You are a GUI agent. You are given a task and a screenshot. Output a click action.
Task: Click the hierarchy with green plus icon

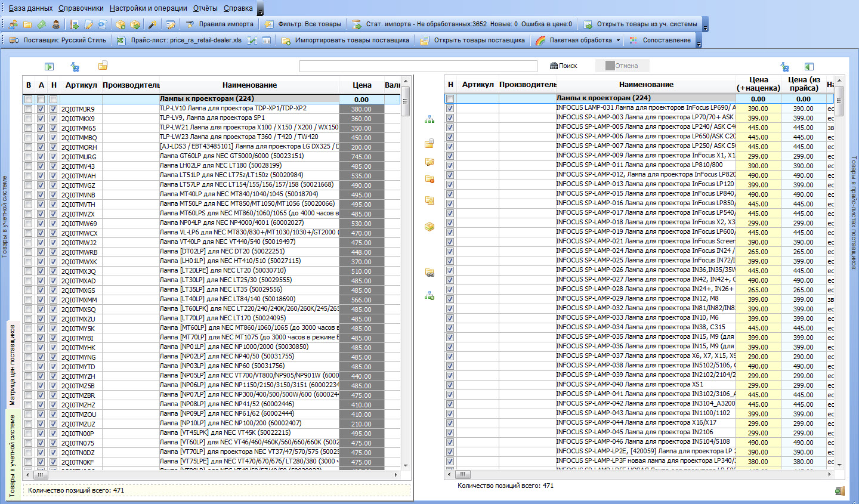(x=429, y=295)
